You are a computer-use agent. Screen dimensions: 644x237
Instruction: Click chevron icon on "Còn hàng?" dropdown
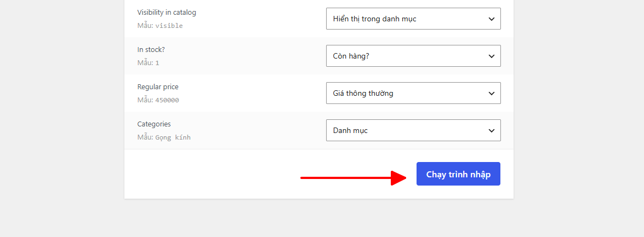point(492,56)
